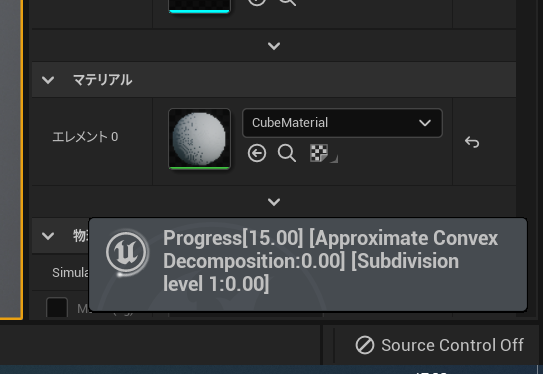Image resolution: width=543 pixels, height=374 pixels.
Task: Expand advanced chevron above マテリアル header
Action: 274,46
